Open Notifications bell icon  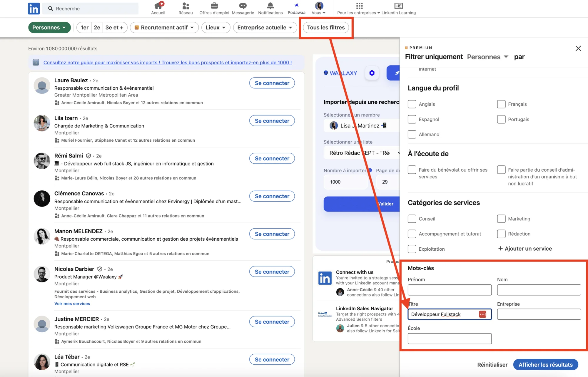(x=270, y=6)
